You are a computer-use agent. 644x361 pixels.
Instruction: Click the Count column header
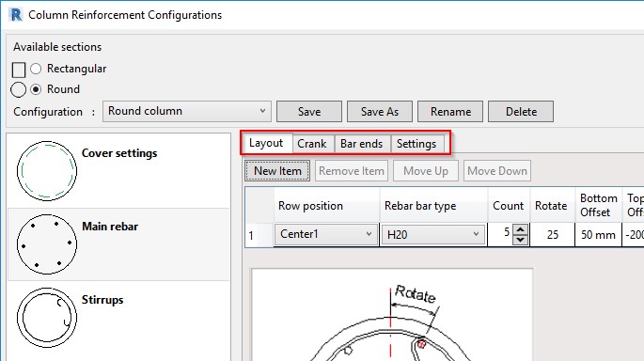[x=509, y=205]
